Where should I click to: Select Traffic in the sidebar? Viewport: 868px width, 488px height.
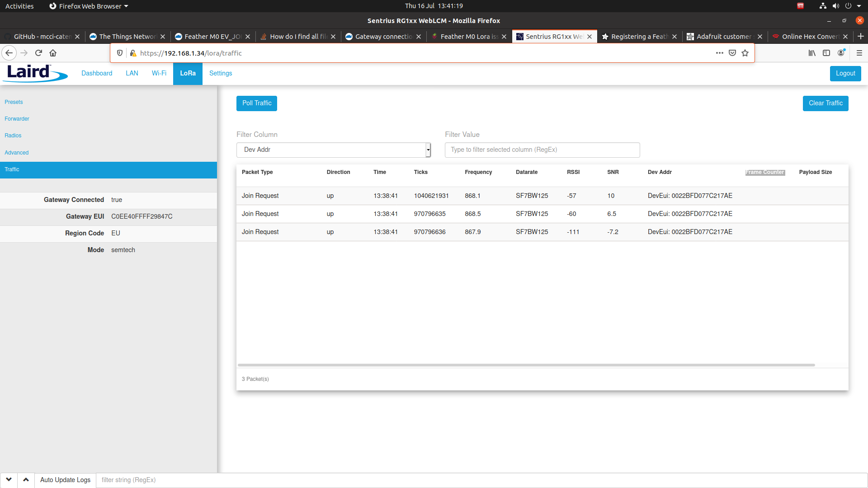tap(108, 170)
